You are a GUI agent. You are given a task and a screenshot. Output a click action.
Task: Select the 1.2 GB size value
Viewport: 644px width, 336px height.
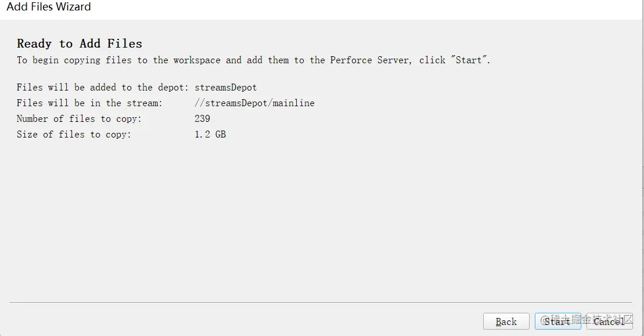point(210,135)
